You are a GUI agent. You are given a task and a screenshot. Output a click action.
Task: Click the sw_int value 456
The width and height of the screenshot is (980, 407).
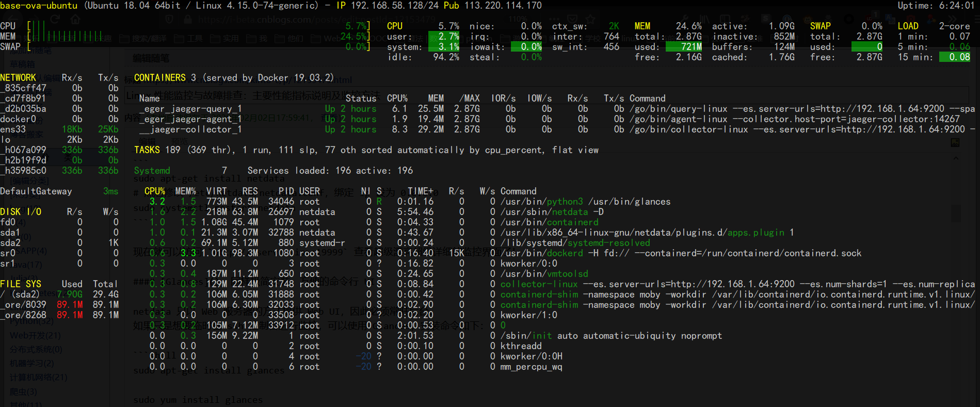click(x=611, y=47)
